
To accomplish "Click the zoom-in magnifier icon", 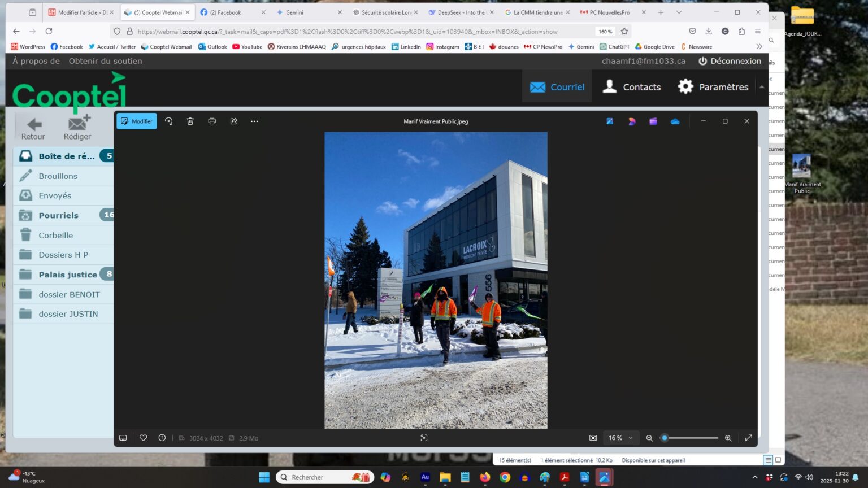I will 728,438.
